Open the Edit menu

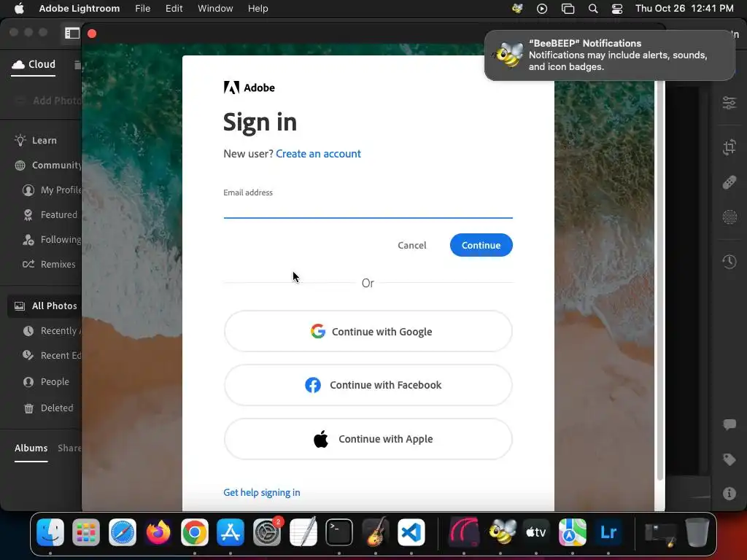174,9
